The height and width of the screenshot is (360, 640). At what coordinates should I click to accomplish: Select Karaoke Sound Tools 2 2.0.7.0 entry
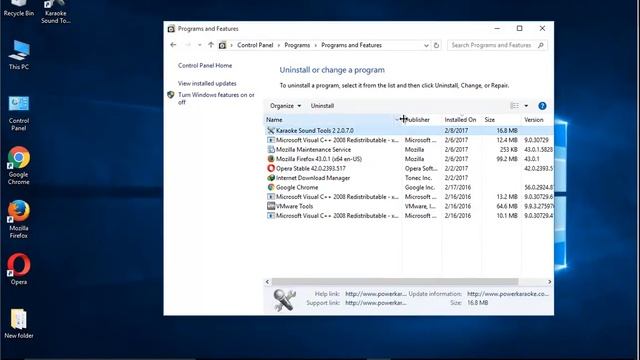409,131
